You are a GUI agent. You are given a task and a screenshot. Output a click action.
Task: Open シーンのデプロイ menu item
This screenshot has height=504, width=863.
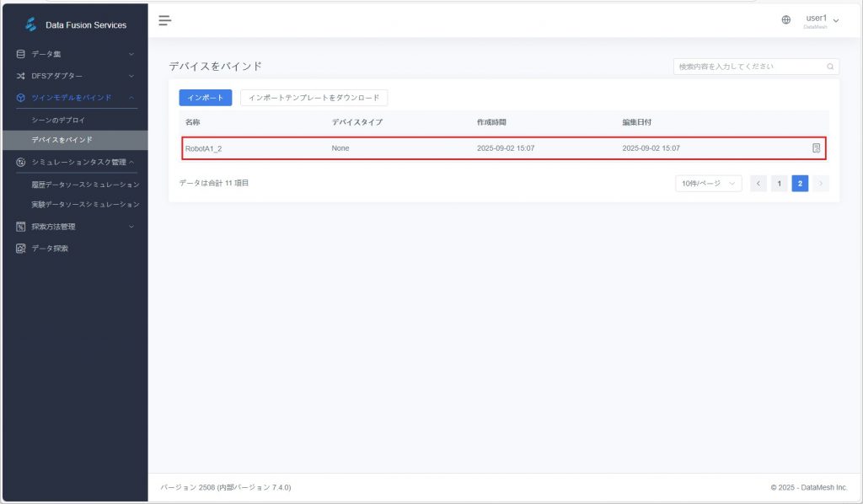coord(58,121)
